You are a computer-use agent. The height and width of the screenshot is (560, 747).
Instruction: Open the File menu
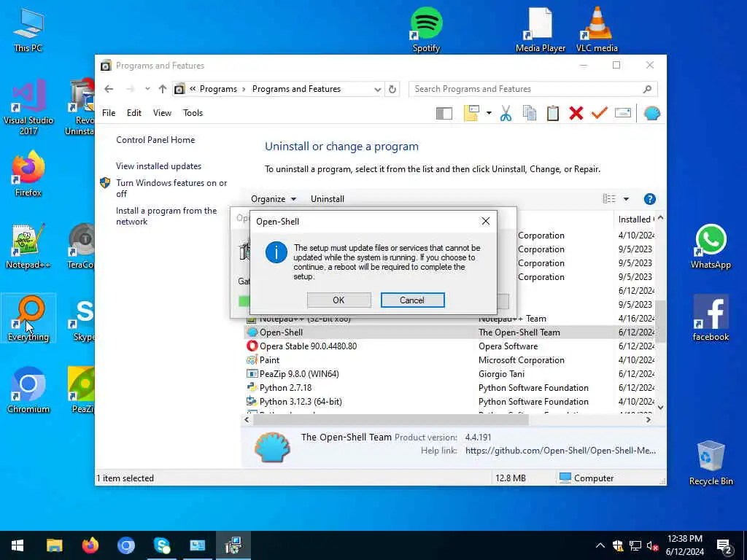point(109,113)
